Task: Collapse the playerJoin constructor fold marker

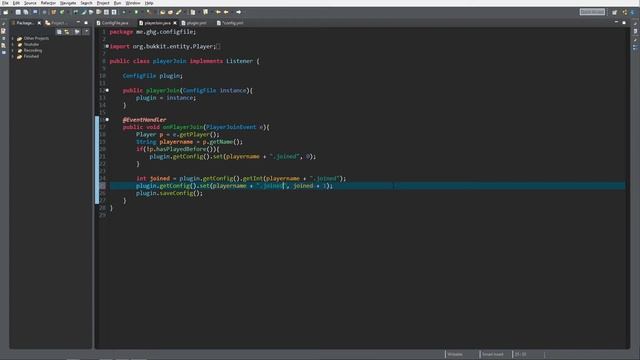Action: [x=107, y=90]
